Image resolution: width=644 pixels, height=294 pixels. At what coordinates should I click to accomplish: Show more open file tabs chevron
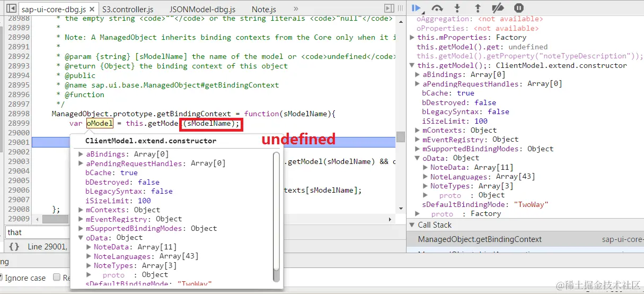pyautogui.click(x=296, y=9)
